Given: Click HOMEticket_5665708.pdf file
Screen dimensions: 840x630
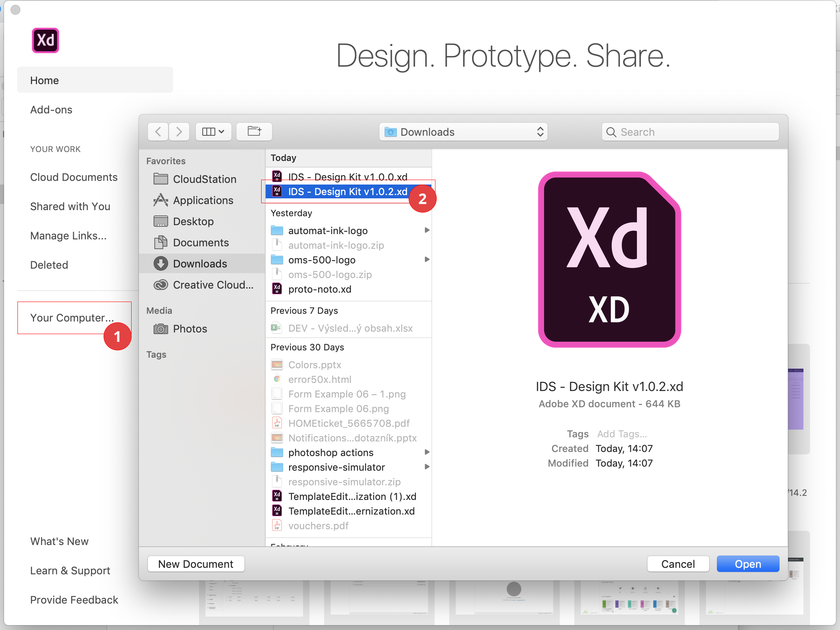Looking at the screenshot, I should [x=349, y=423].
